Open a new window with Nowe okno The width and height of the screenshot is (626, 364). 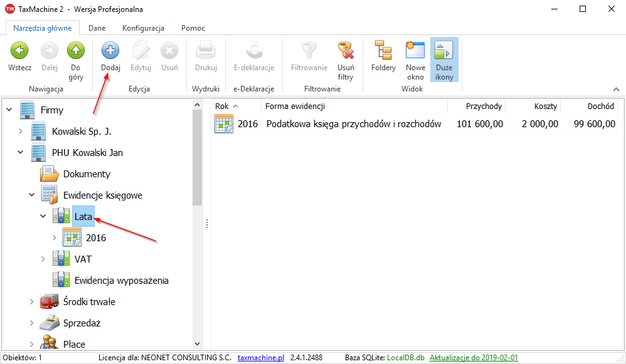[x=415, y=51]
